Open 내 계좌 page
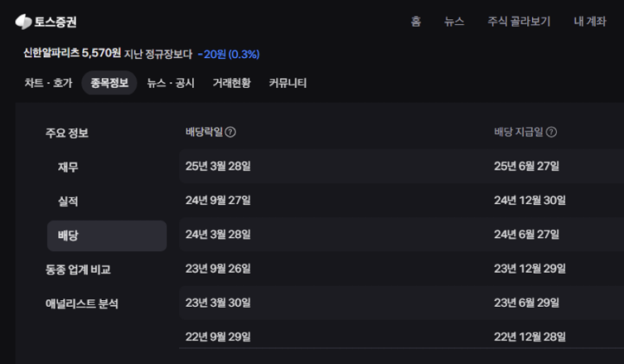This screenshot has height=364, width=624. 590,22
